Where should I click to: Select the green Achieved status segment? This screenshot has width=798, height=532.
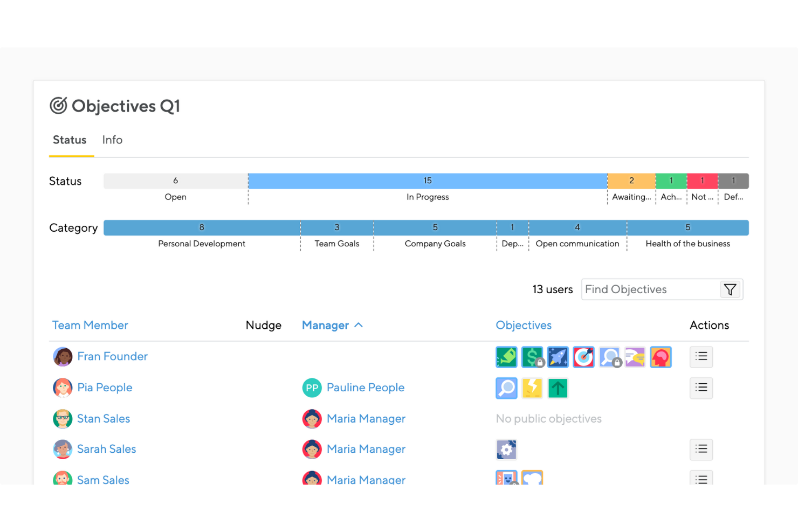click(671, 181)
